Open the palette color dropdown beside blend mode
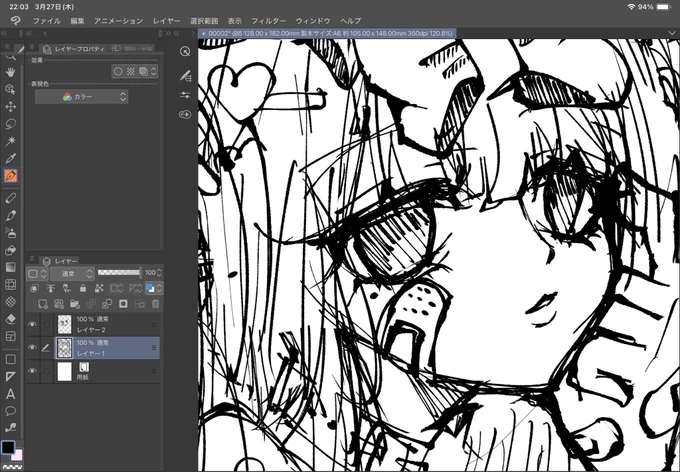 pos(37,273)
